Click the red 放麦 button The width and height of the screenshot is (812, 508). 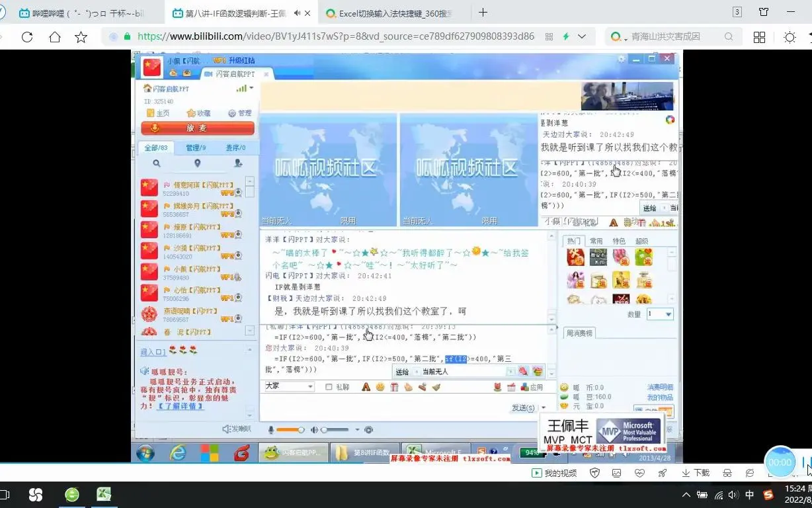tap(198, 128)
